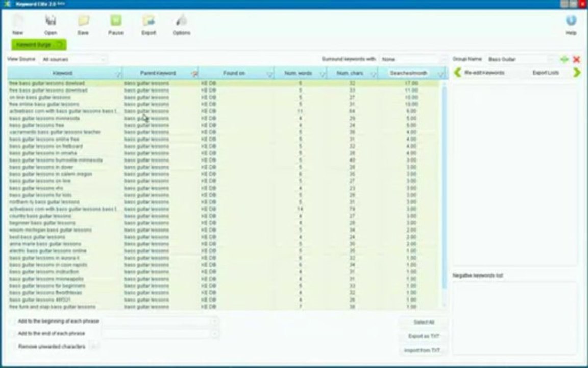Image resolution: width=588 pixels, height=368 pixels.
Task: Select row 'bass guitar lessons instruction'
Action: click(224, 272)
